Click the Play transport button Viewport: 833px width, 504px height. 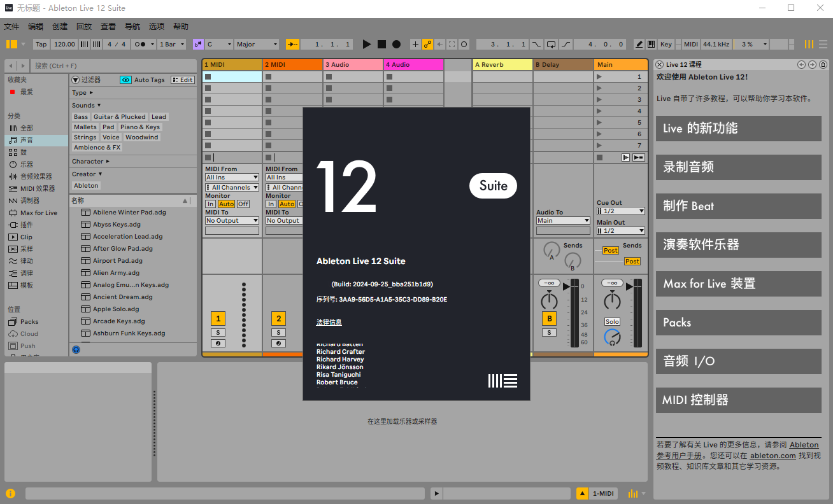[x=366, y=45]
